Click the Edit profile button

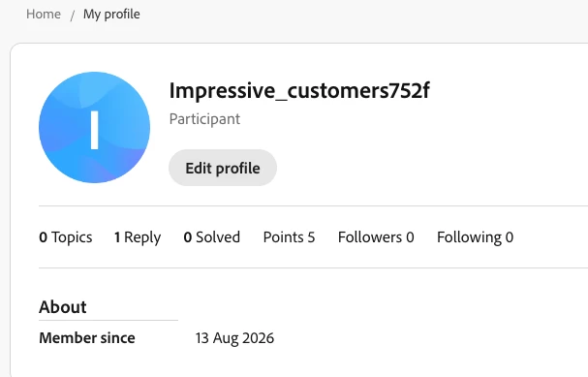pyautogui.click(x=223, y=168)
